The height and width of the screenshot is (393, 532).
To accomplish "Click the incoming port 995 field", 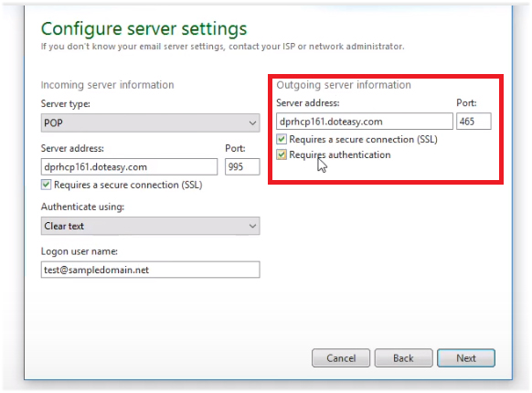I will tap(242, 167).
